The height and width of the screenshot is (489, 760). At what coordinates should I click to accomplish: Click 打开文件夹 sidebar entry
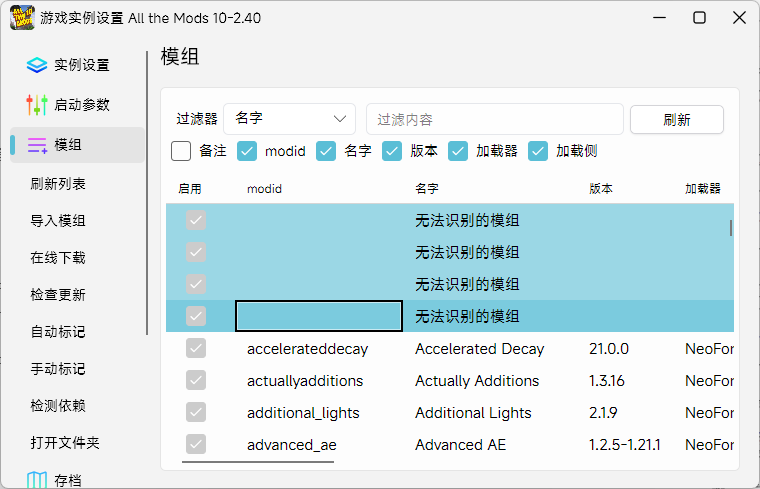pyautogui.click(x=65, y=442)
